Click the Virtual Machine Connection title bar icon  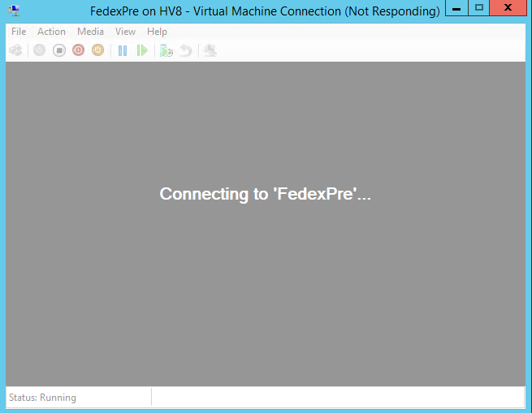(15, 11)
